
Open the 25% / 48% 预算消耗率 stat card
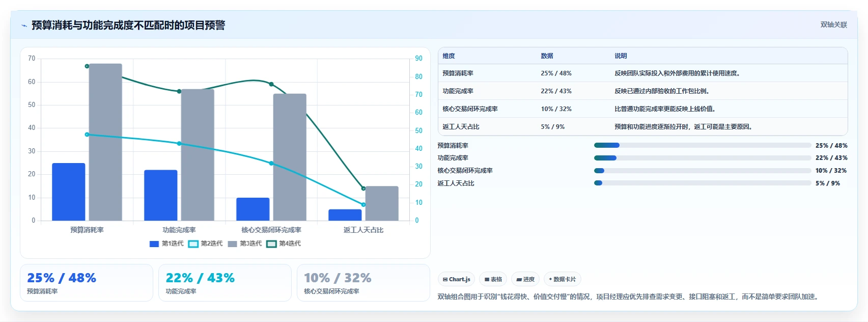coord(87,283)
